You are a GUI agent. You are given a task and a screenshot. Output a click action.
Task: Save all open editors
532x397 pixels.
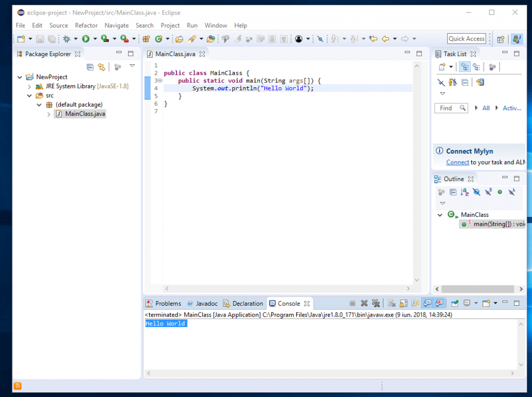(52, 38)
